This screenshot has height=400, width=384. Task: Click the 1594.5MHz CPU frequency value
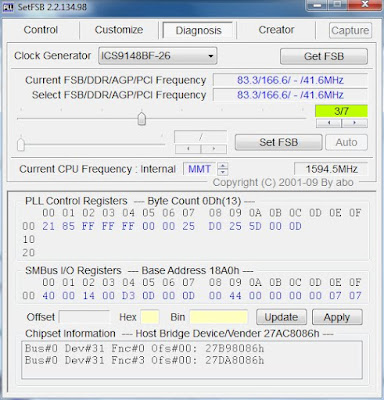pos(331,169)
